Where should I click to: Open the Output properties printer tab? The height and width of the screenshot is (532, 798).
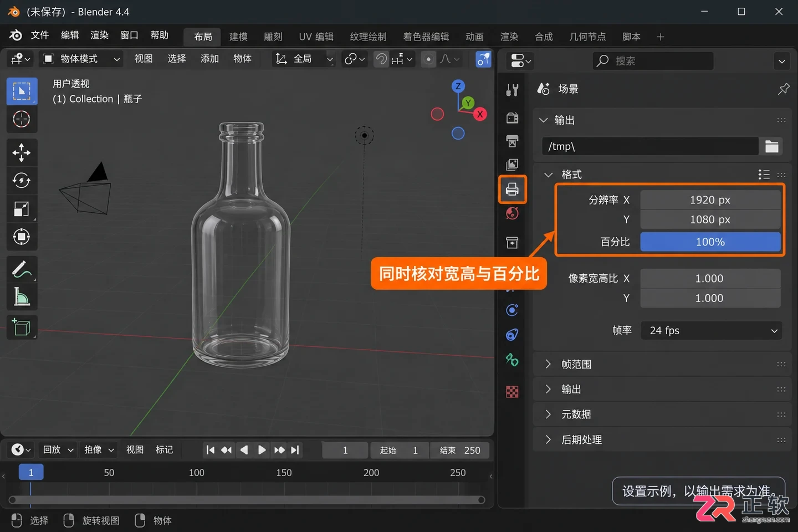pos(512,190)
